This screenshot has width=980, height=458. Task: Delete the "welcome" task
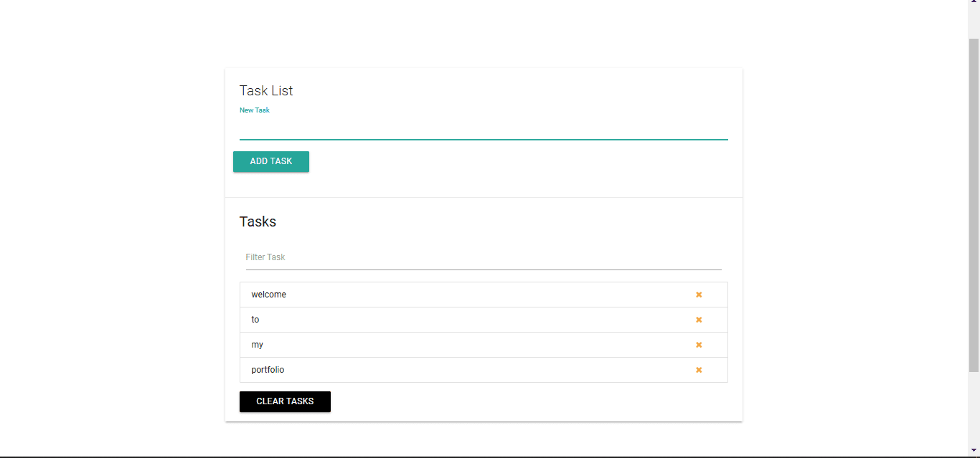coord(698,294)
